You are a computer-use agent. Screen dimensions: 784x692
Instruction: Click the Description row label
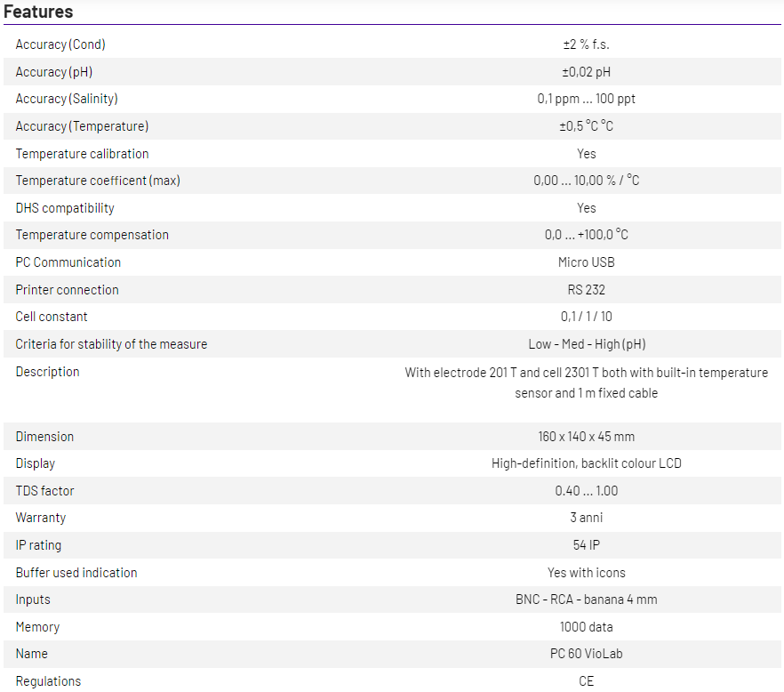tap(47, 372)
